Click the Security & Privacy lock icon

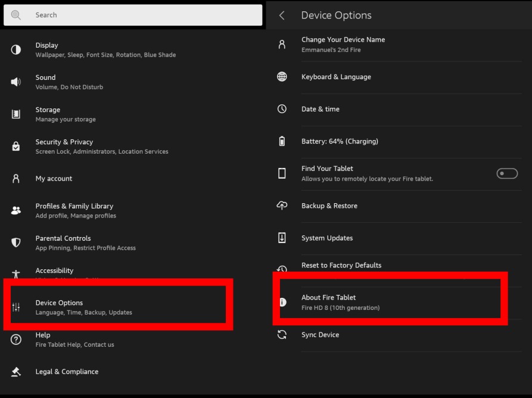[x=16, y=146]
